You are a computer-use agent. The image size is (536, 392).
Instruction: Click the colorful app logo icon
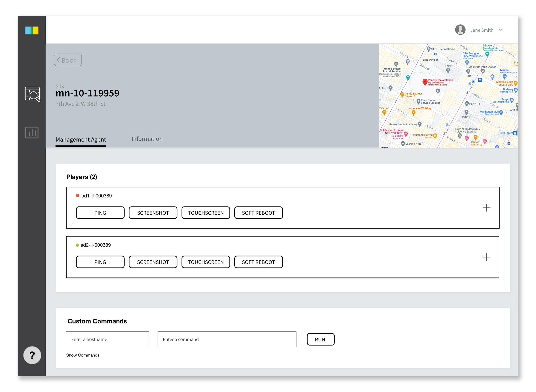[32, 30]
